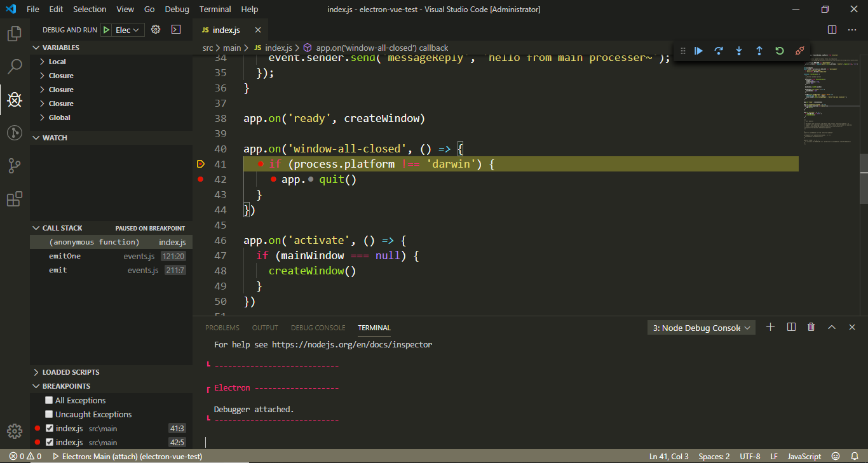Start debugging with the green play button
The height and width of the screenshot is (463, 868).
tap(106, 29)
